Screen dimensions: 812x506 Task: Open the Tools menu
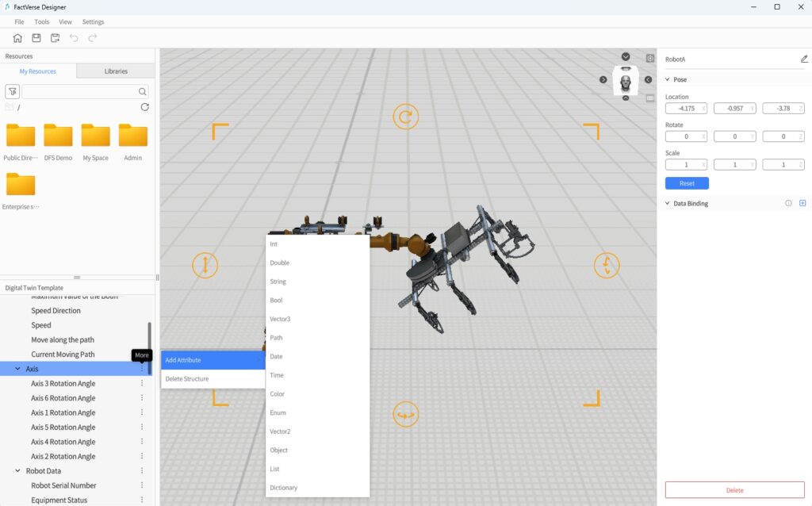42,22
